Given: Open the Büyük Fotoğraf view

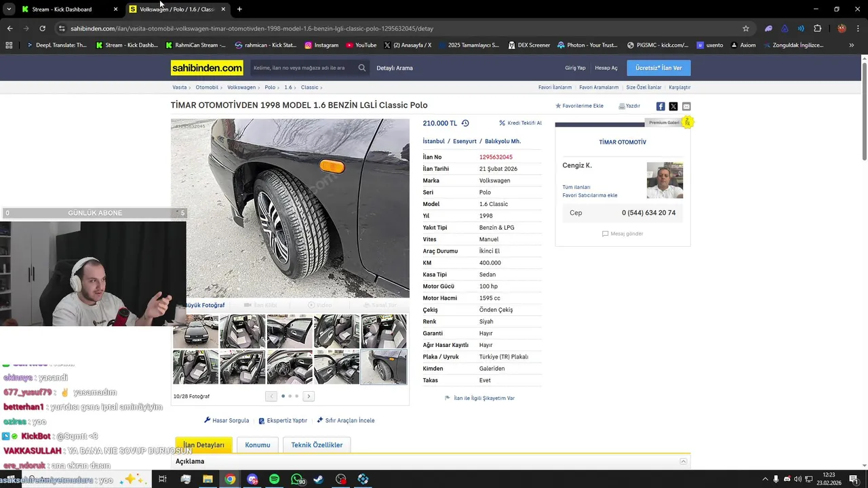Looking at the screenshot, I should coord(205,305).
